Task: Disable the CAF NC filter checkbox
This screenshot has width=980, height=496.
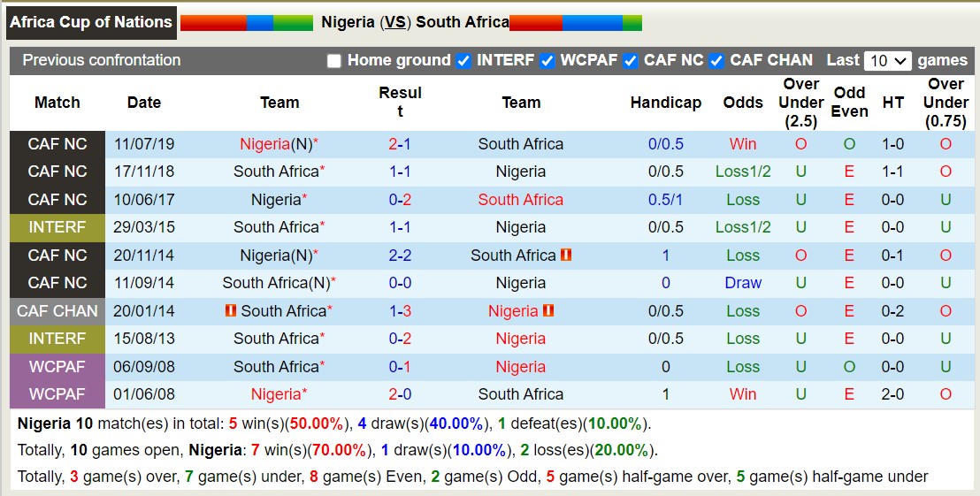Action: (631, 61)
